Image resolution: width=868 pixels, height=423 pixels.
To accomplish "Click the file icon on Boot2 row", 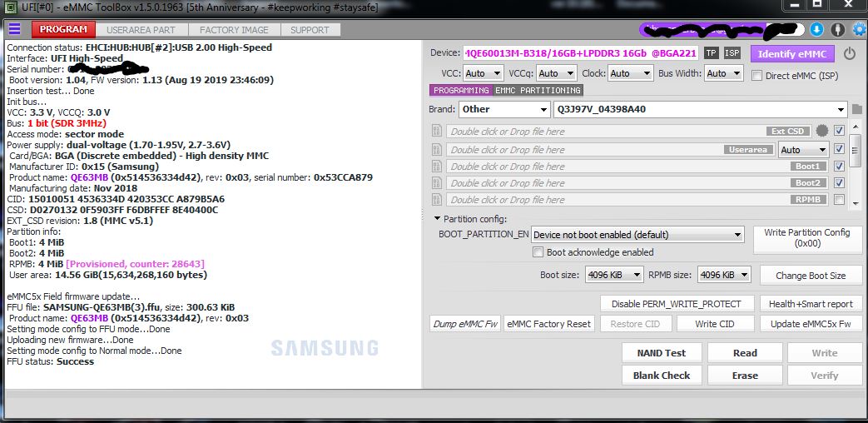I will (437, 182).
